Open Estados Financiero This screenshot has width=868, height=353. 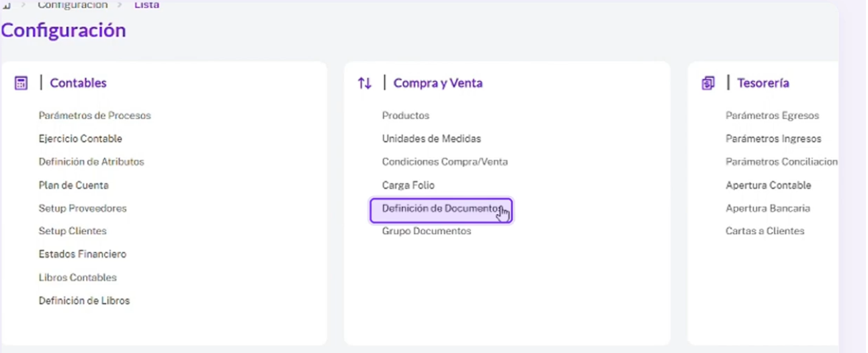point(83,254)
